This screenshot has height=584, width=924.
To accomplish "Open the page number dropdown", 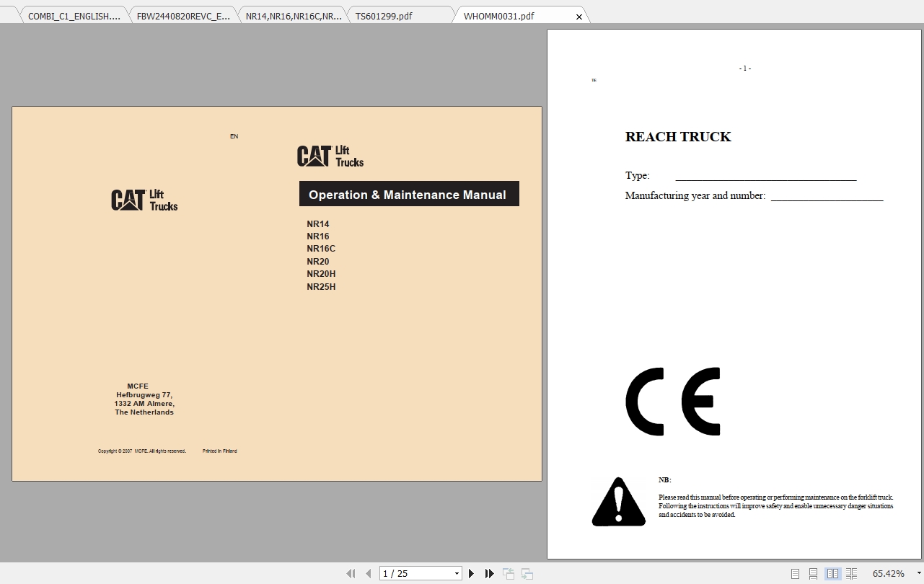I will pos(457,574).
